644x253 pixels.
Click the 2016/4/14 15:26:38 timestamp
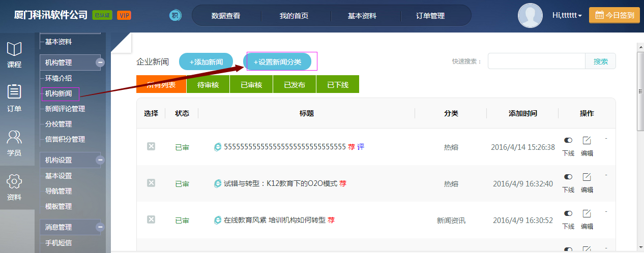[523, 147]
